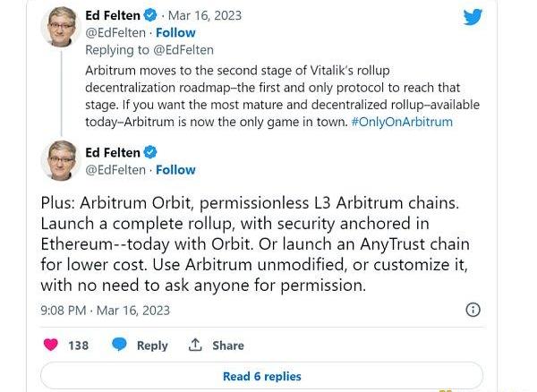Click the 138 likes count
This screenshot has height=392, width=537.
79,345
